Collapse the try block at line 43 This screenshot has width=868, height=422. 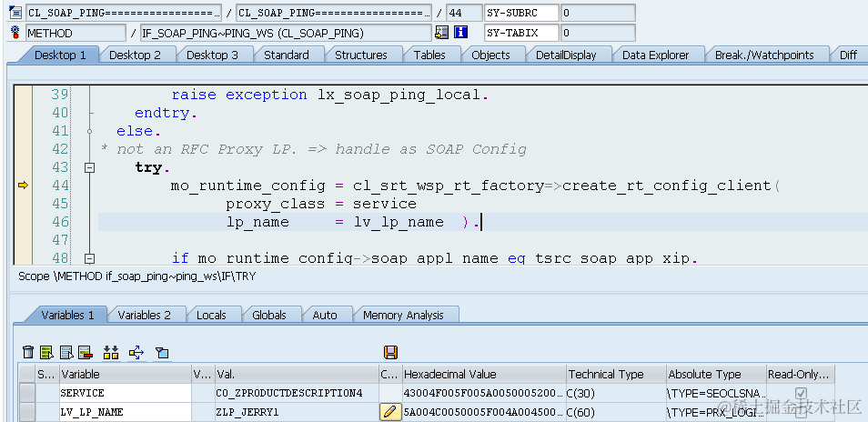(89, 167)
